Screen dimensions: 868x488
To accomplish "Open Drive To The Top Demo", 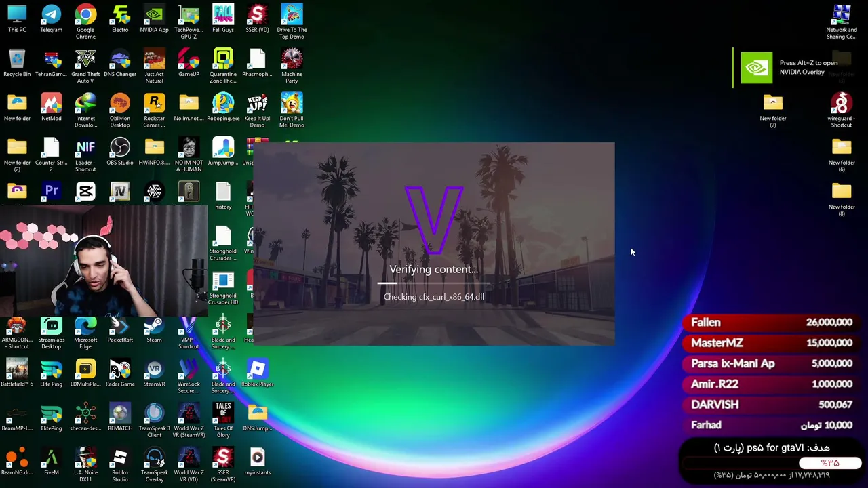I will point(292,22).
